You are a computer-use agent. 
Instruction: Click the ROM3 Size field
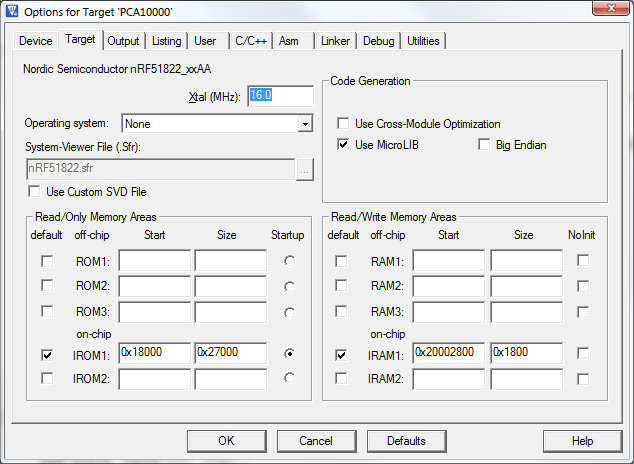pos(230,312)
